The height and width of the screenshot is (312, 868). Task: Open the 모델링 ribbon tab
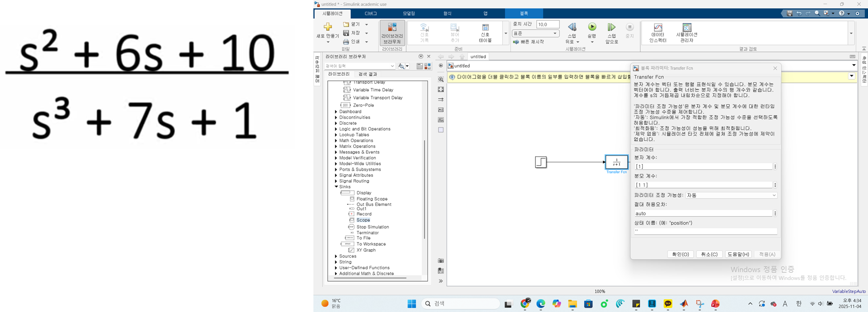click(409, 13)
